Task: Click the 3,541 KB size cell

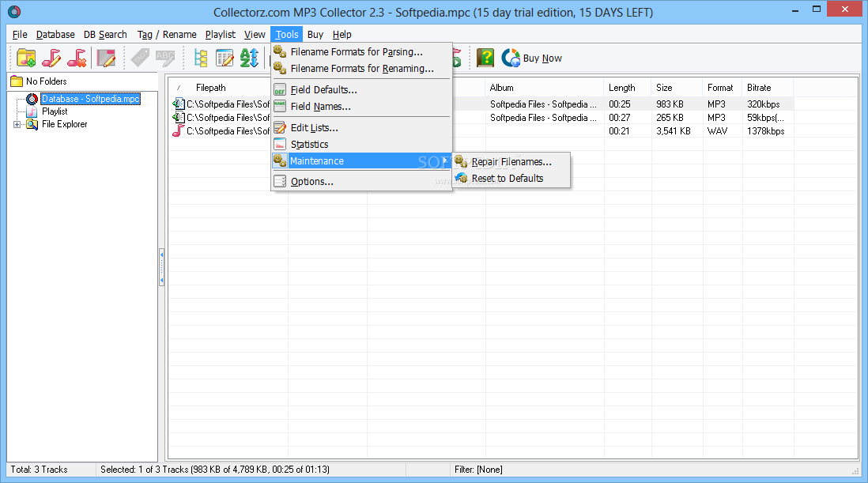Action: 674,131
